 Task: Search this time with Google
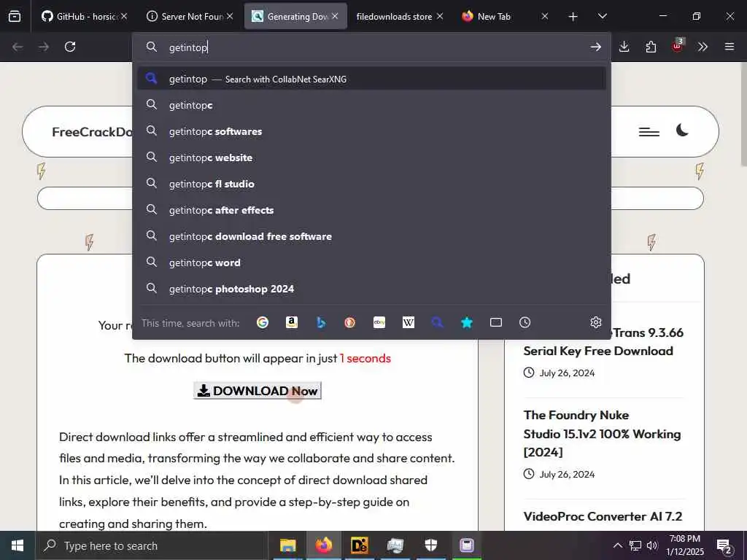coord(263,322)
